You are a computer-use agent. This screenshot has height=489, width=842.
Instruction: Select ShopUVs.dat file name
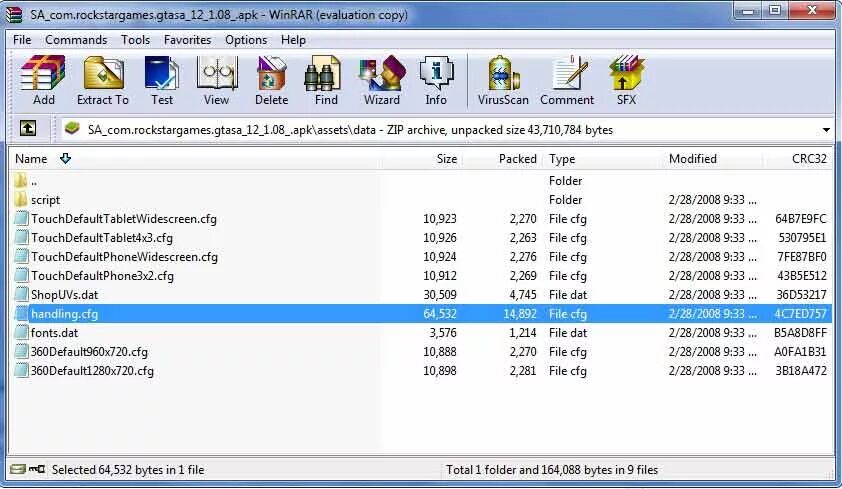64,295
